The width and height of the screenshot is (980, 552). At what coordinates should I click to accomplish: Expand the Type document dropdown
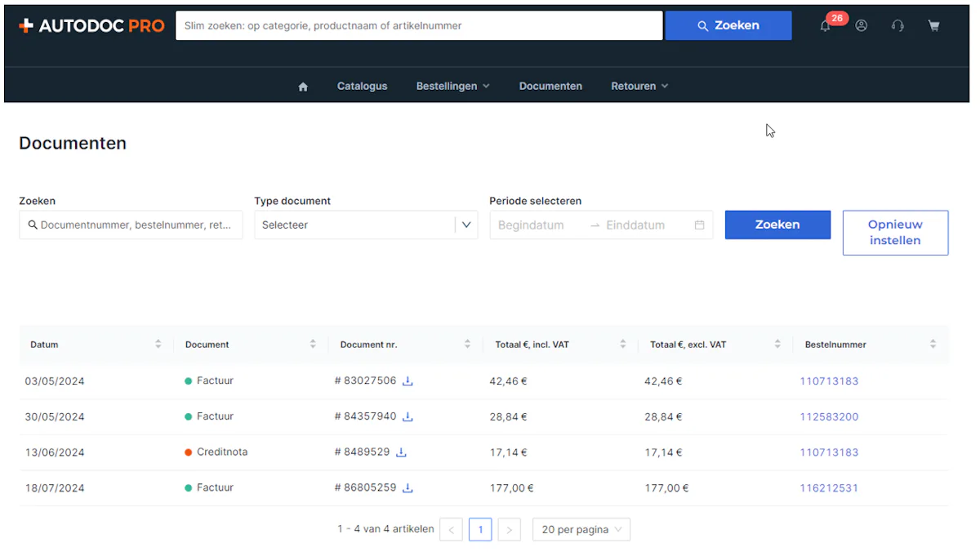pos(366,225)
